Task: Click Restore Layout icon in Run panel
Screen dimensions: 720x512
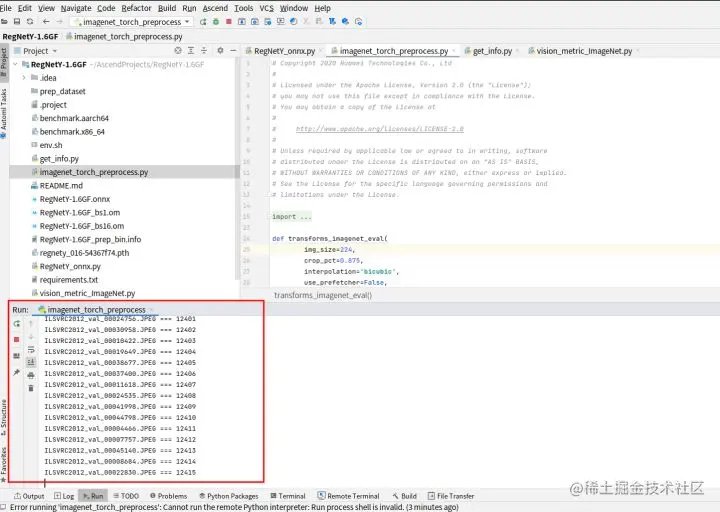Action: click(17, 356)
